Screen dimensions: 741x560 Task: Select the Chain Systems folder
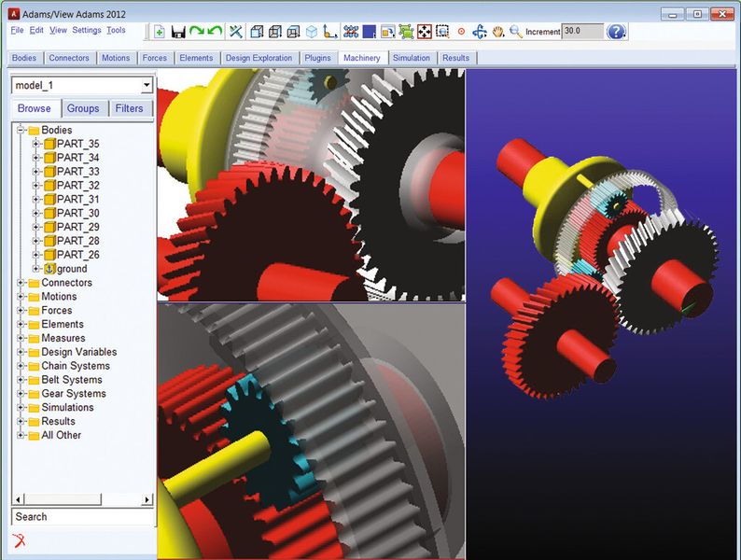tap(76, 366)
